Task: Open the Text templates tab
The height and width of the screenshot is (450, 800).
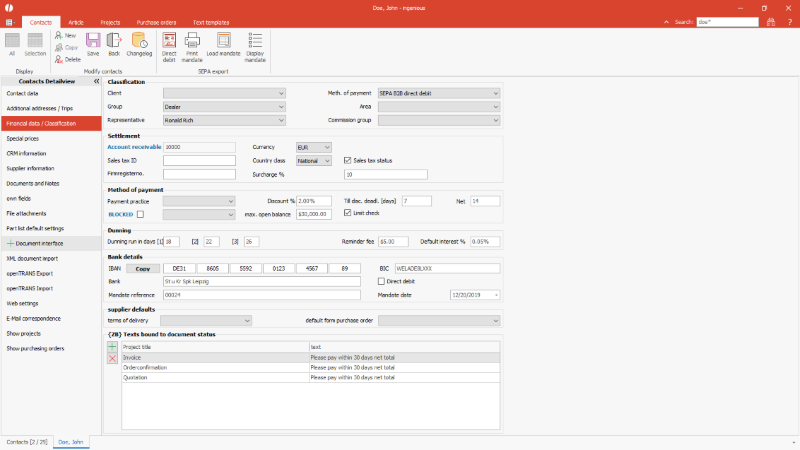Action: tap(212, 20)
